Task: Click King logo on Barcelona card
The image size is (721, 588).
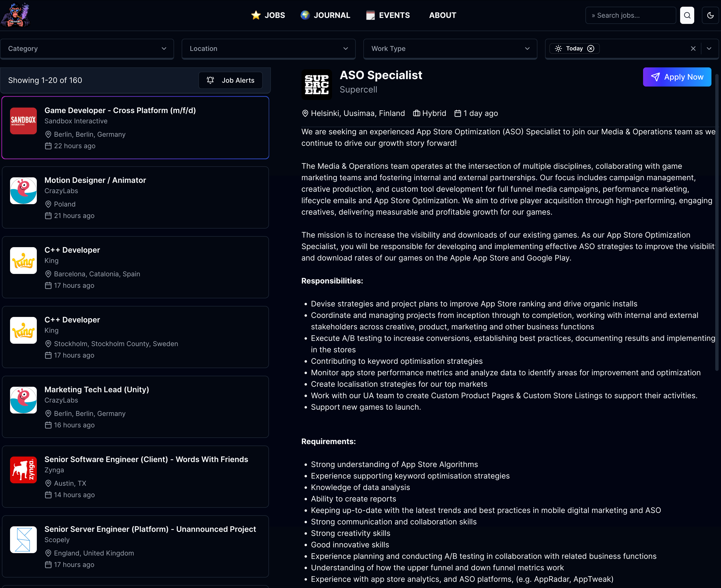Action: 23,261
